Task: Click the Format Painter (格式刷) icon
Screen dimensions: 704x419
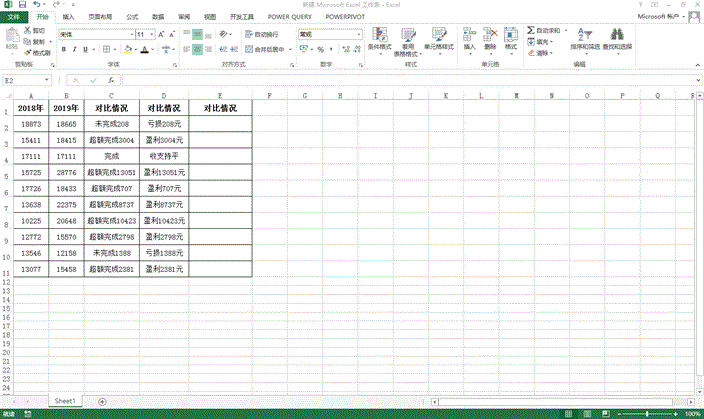Action: [x=40, y=53]
